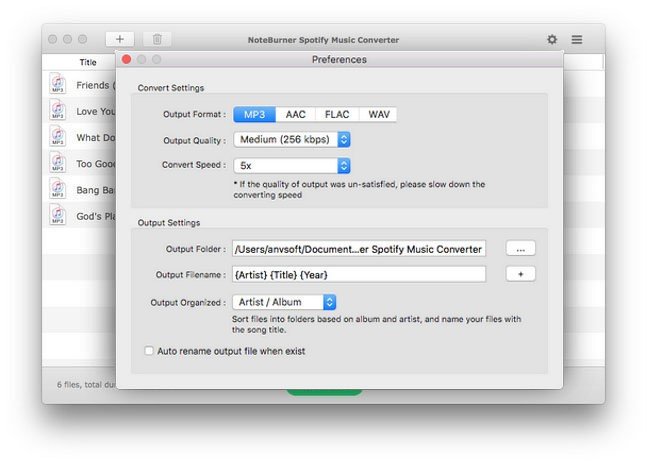Click the MP3 file icon next to What Do

(58, 136)
